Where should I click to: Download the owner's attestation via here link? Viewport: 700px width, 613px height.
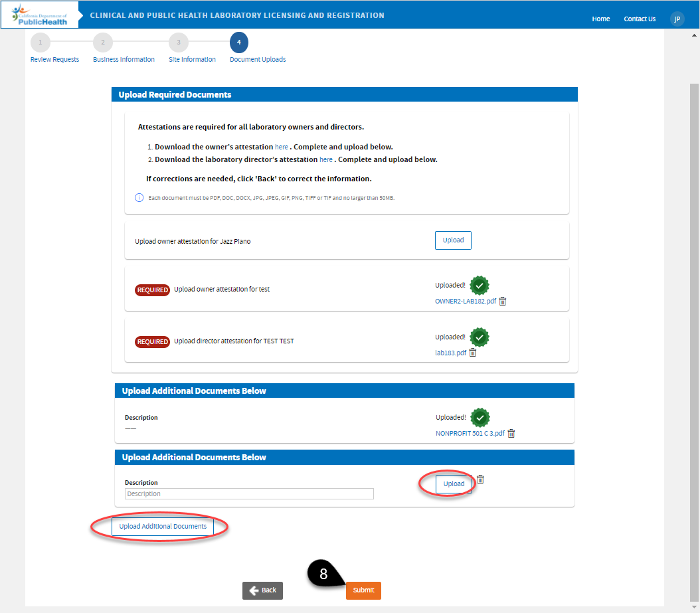[282, 147]
